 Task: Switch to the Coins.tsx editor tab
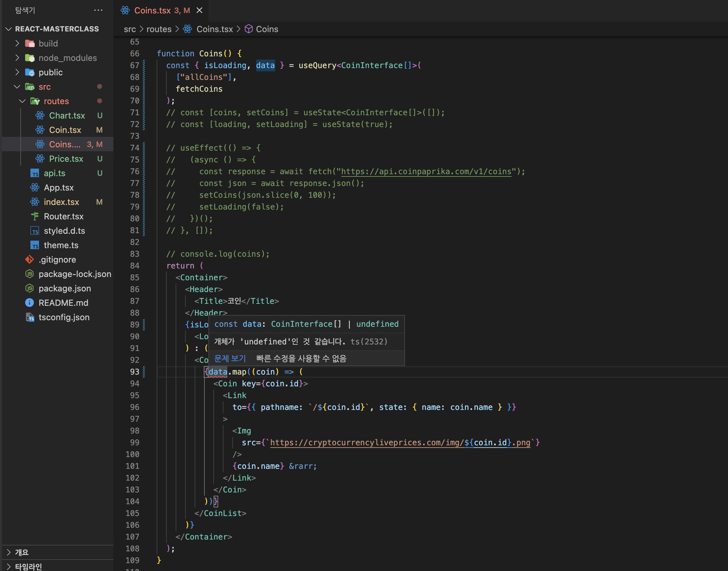[x=153, y=10]
